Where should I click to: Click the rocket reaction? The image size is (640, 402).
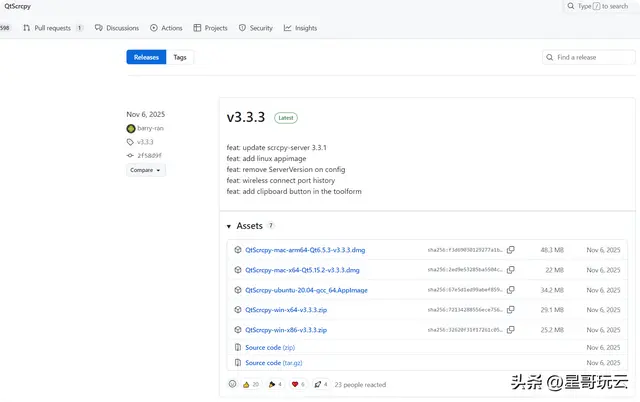click(x=321, y=384)
